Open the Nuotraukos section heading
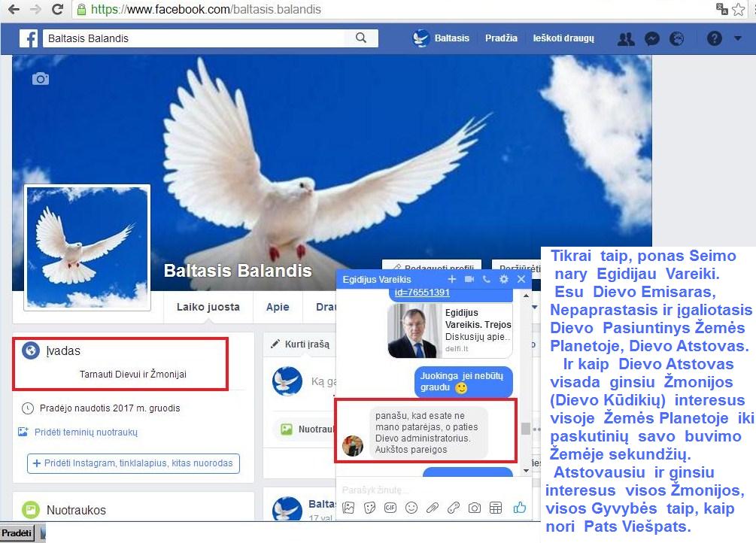 (x=76, y=510)
